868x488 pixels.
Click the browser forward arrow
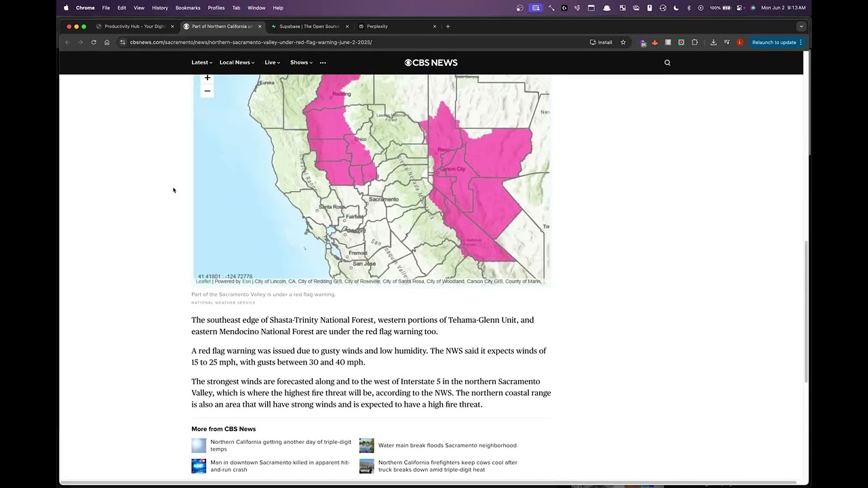pos(80,42)
